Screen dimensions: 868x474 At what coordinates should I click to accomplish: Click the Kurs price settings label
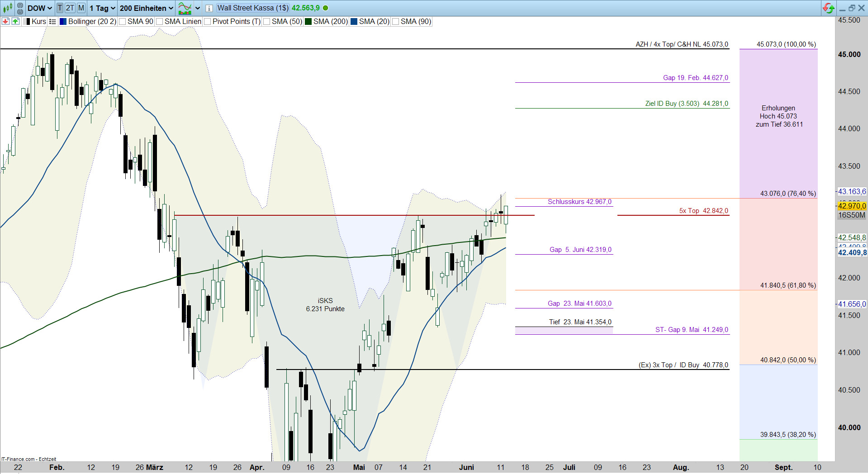(x=39, y=21)
